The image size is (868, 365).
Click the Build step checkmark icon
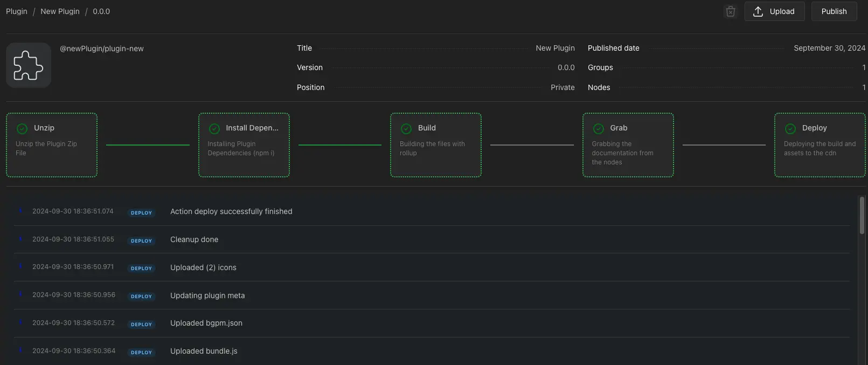[x=406, y=128]
